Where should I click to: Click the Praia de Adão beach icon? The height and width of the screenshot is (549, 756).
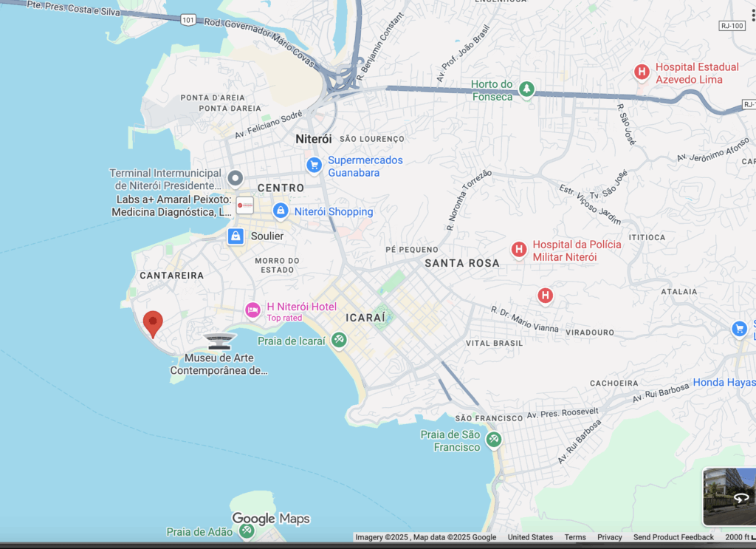coord(247,531)
